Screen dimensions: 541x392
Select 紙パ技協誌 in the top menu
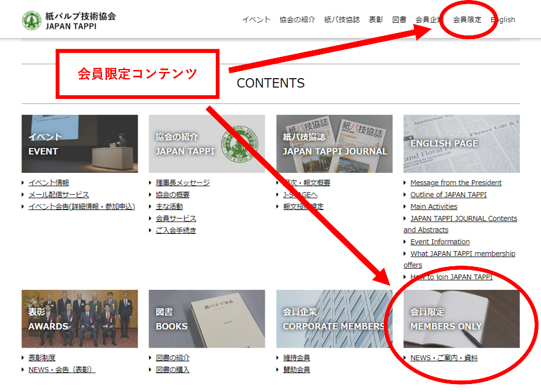342,20
